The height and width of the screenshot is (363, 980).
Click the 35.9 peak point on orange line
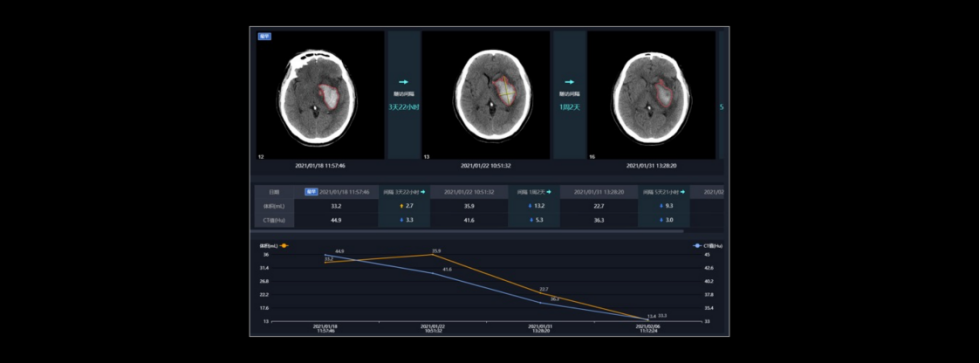(x=434, y=254)
